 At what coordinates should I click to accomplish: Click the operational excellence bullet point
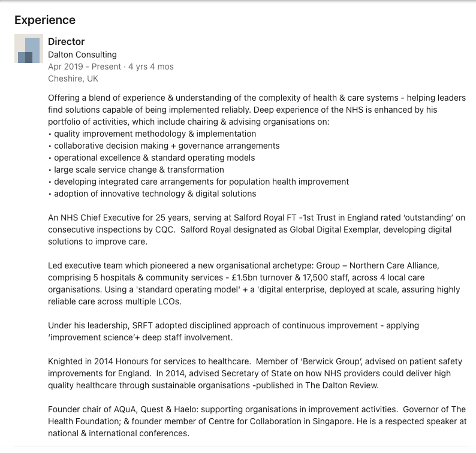[x=153, y=158]
